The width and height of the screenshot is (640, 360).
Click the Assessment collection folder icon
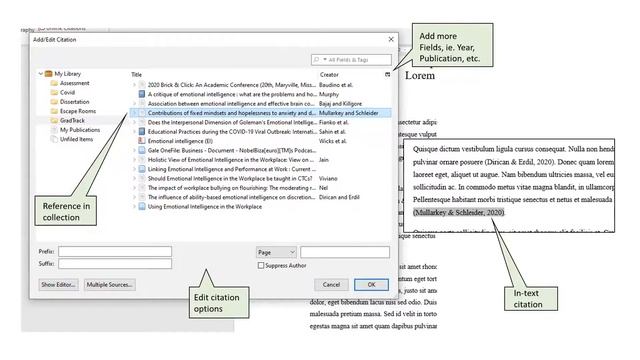coord(54,83)
